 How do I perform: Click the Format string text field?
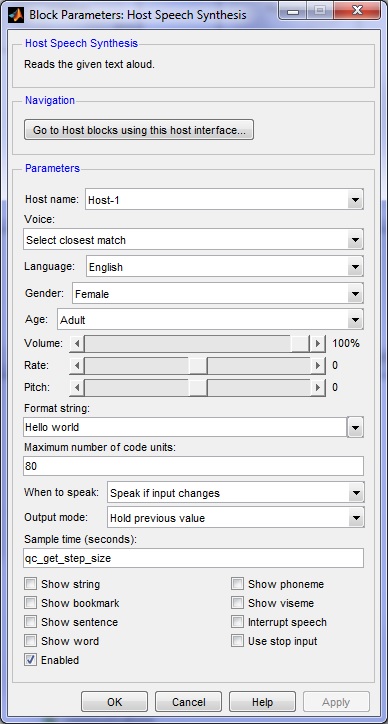(x=185, y=427)
